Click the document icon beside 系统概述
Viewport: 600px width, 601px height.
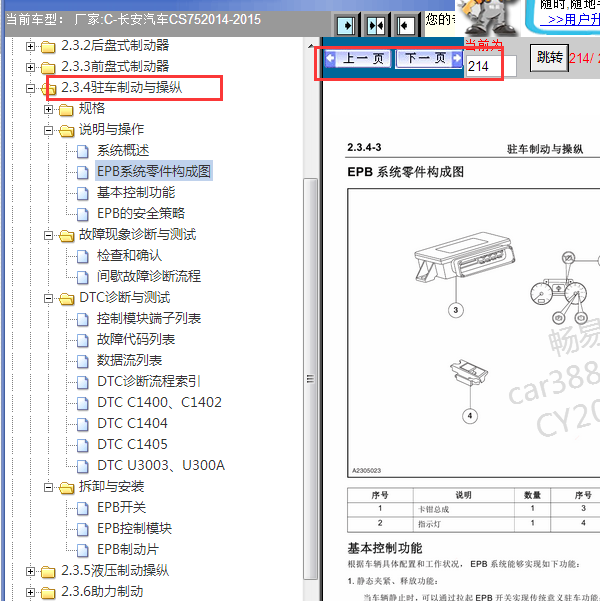[x=82, y=151]
